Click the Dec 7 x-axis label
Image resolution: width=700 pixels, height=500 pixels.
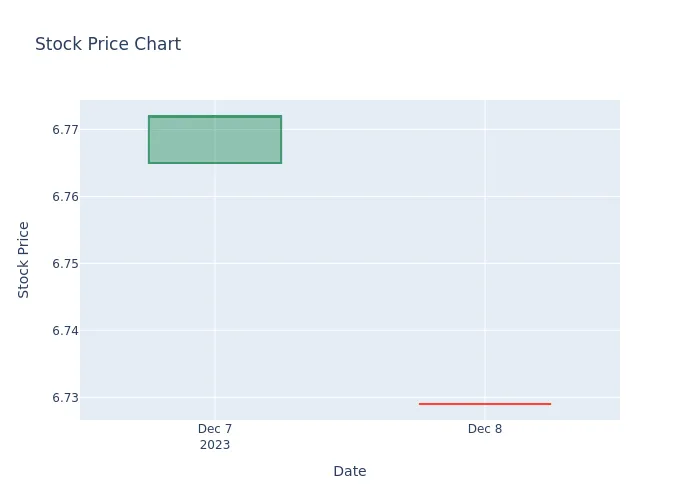pyautogui.click(x=215, y=429)
